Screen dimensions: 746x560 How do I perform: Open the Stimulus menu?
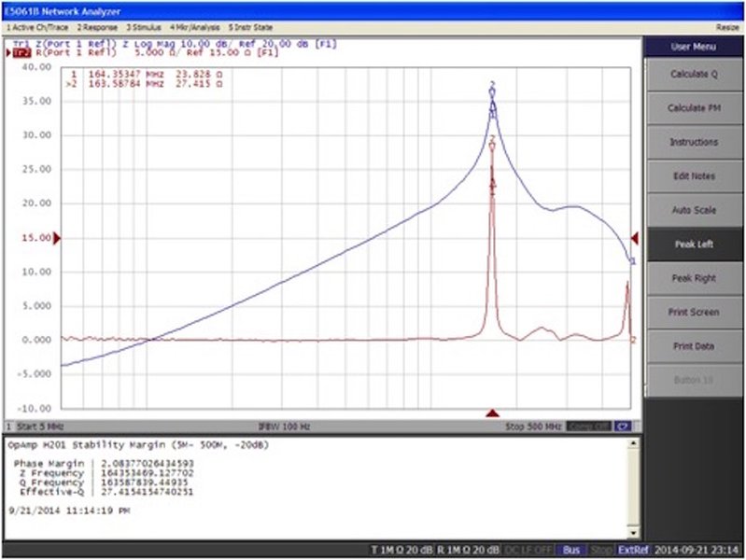pos(144,28)
